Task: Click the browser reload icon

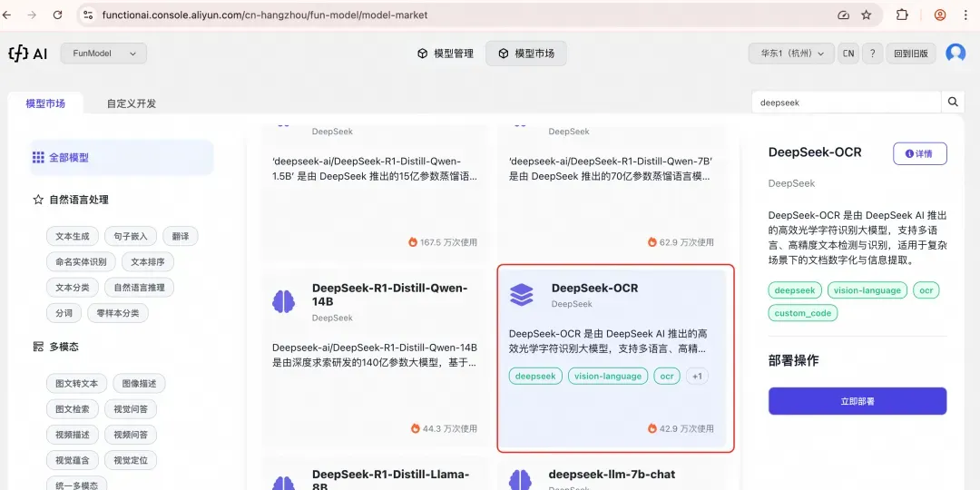Action: click(57, 15)
